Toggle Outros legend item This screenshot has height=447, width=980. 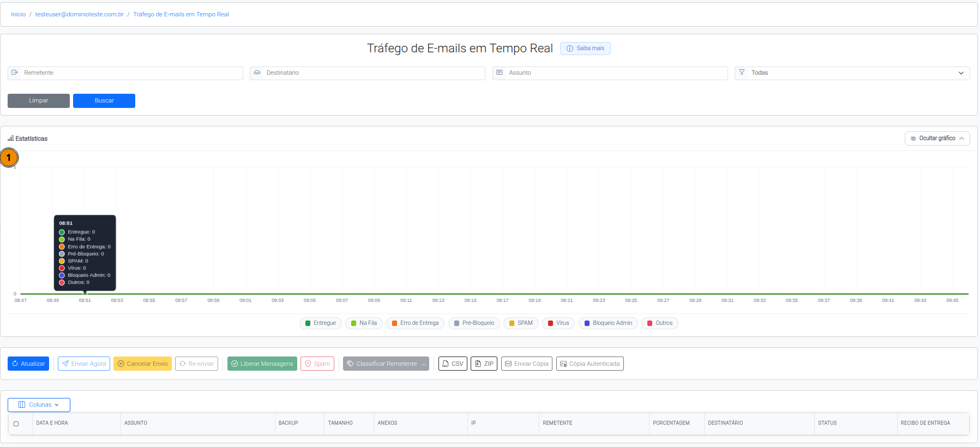(x=659, y=323)
